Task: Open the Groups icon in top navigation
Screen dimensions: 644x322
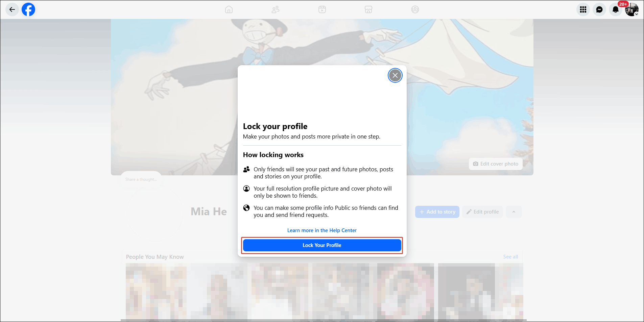Action: [x=415, y=9]
